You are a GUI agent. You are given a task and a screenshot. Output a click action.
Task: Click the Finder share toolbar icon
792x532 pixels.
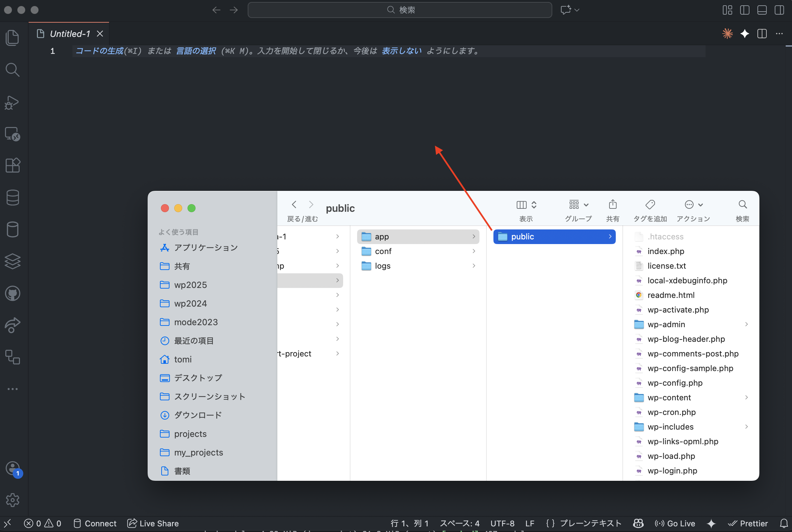[x=612, y=204]
